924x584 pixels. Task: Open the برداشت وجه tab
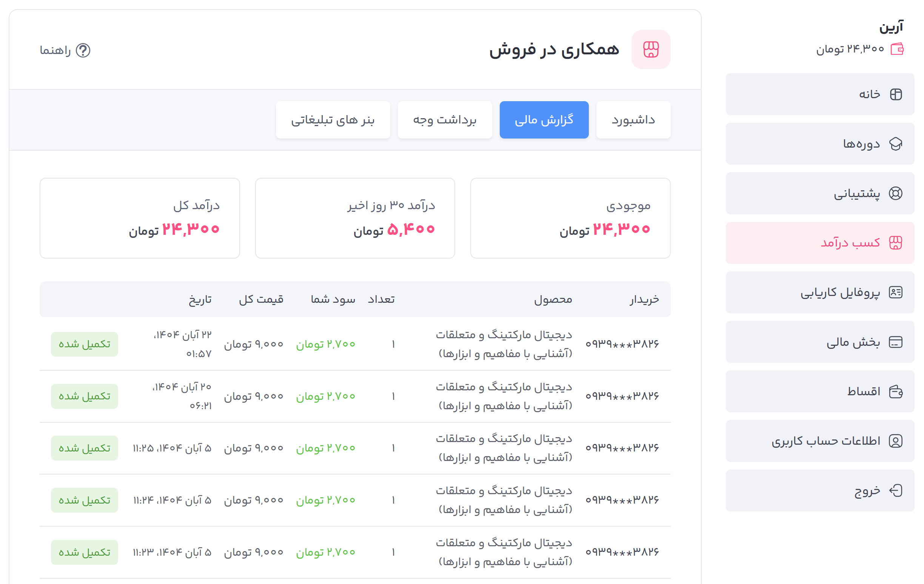[x=445, y=120]
